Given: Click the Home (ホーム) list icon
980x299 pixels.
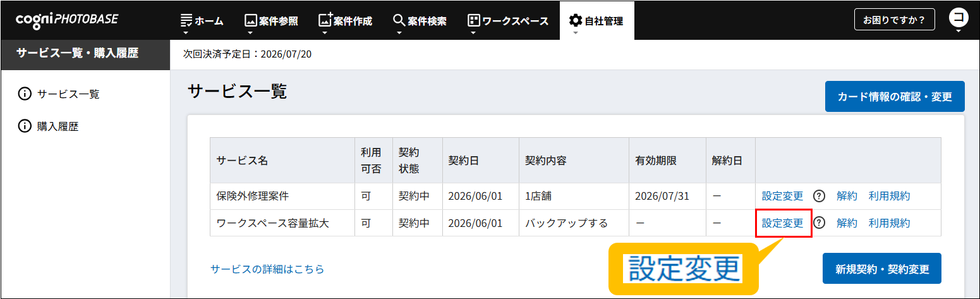Looking at the screenshot, I should (x=186, y=21).
